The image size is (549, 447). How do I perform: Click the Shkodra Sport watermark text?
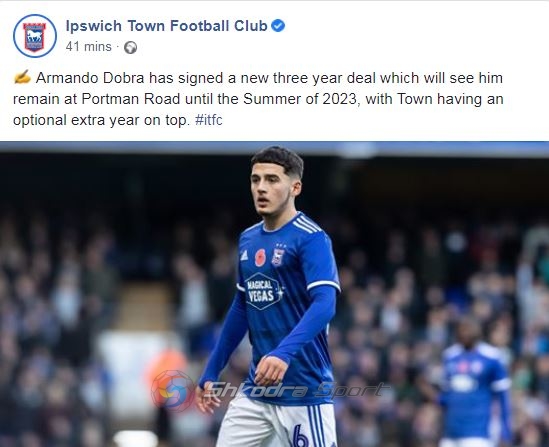[x=298, y=390]
